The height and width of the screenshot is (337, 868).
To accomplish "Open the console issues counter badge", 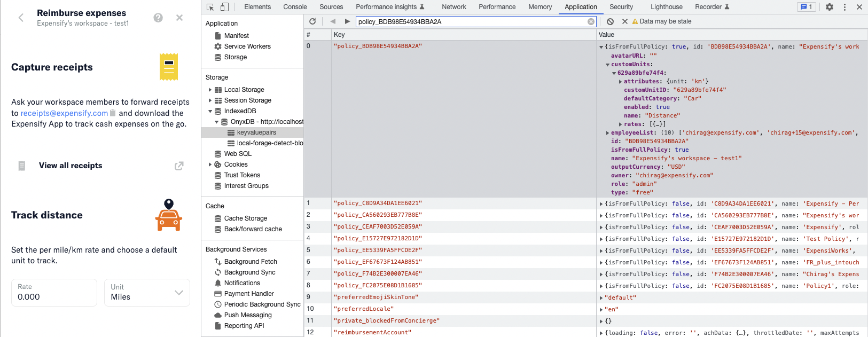I will pos(806,7).
